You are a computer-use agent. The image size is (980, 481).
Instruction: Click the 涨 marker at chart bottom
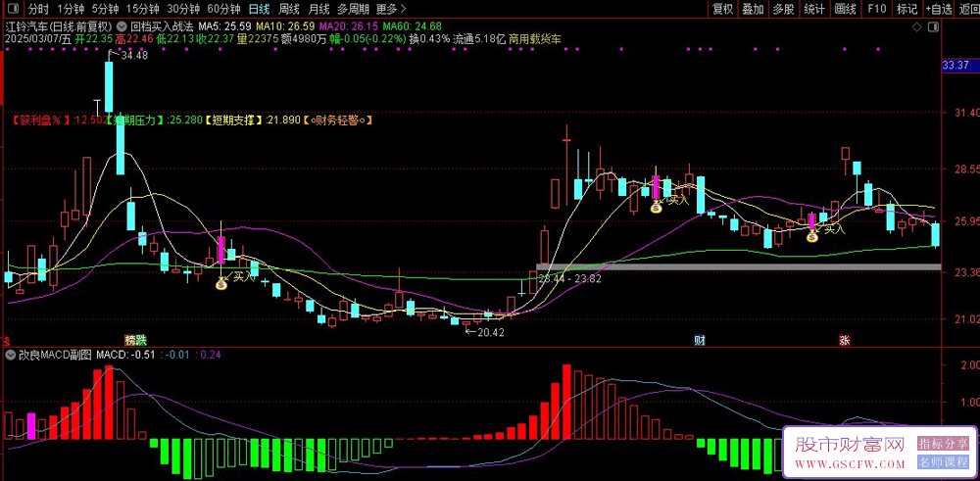[x=845, y=341]
